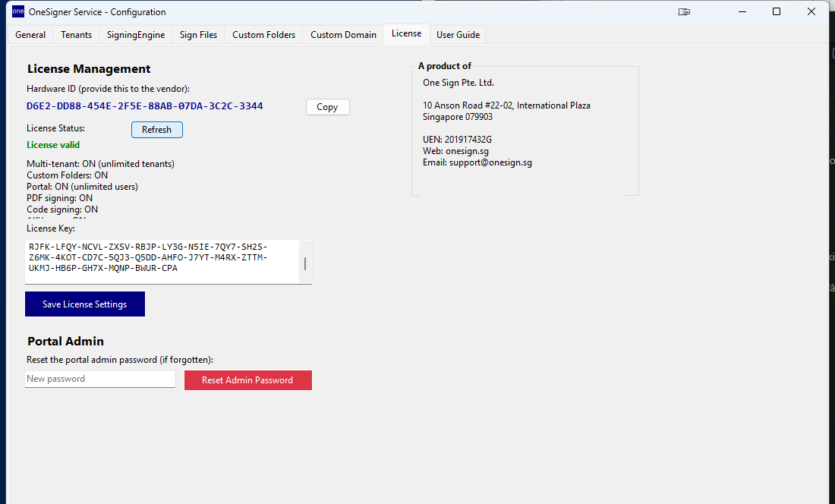Minimize the OneSigner Configuration window
Image resolution: width=835 pixels, height=504 pixels.
742,11
